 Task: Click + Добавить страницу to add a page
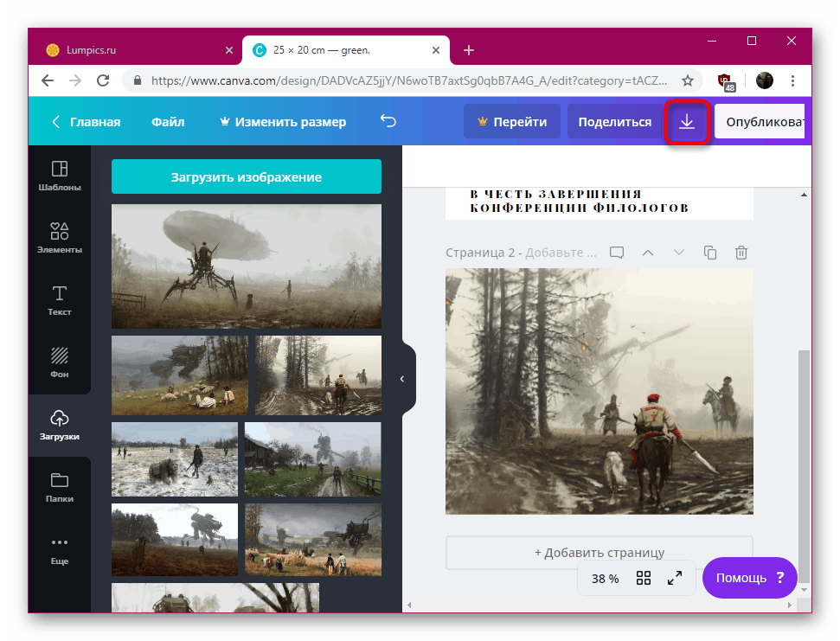[x=600, y=552]
